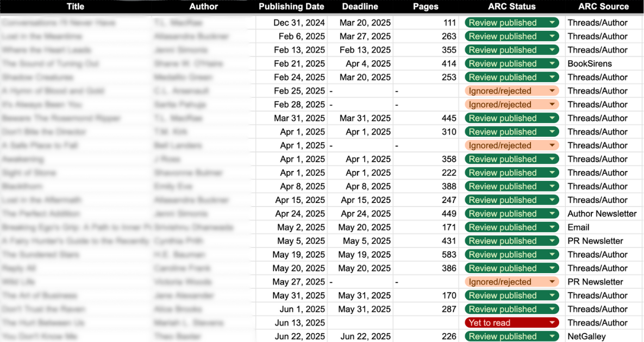Click the Deadline column header
The image size is (644, 342).
point(360,7)
